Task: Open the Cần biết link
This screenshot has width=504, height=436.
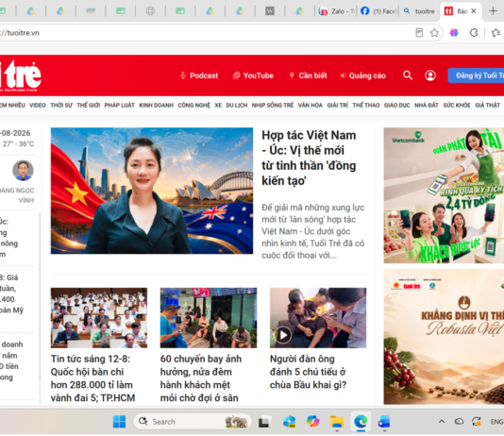Action: pyautogui.click(x=308, y=75)
